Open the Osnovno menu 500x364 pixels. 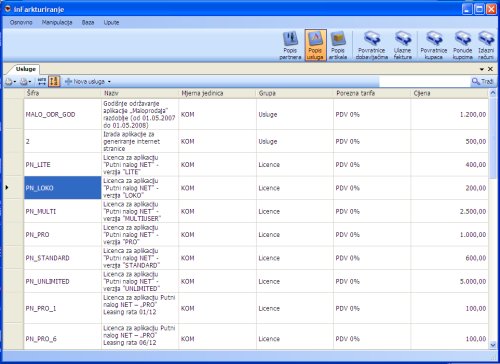click(21, 22)
